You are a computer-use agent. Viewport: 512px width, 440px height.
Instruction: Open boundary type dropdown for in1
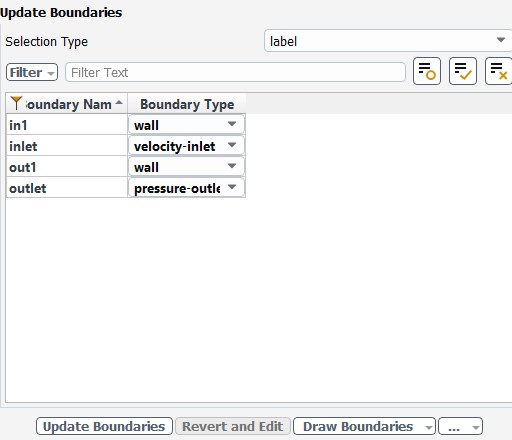tap(186, 125)
